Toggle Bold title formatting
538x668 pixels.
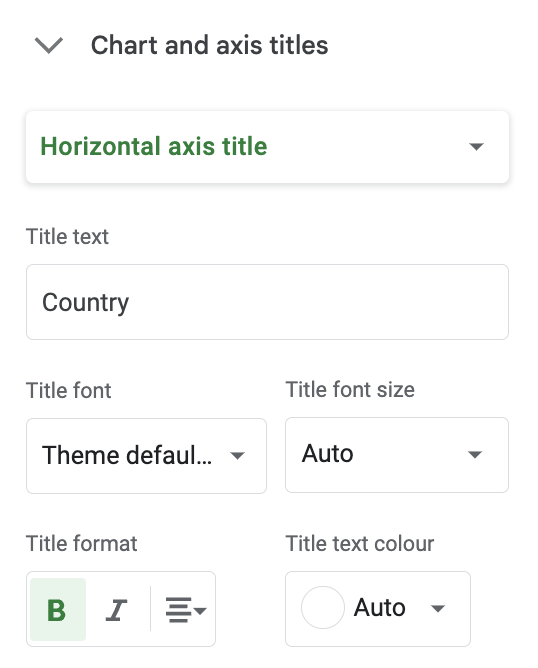58,610
